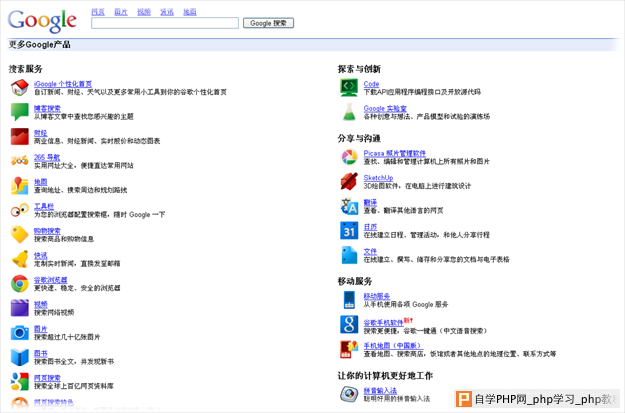
Task: Open the 谷歌浏览器 link
Action: [51, 280]
